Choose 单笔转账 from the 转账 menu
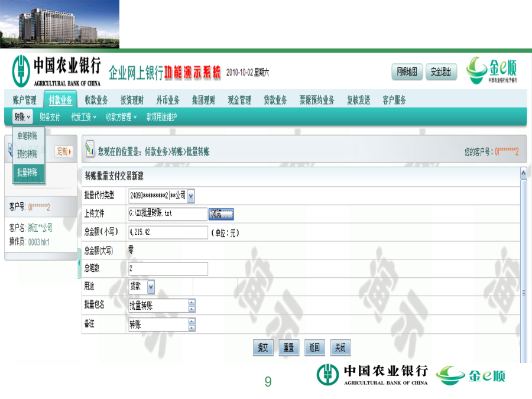 pos(28,136)
